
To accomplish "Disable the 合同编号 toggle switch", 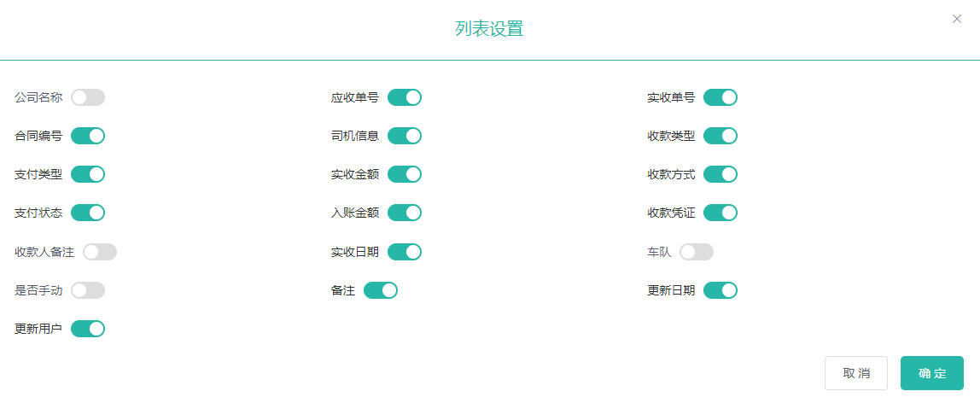I will pyautogui.click(x=88, y=136).
